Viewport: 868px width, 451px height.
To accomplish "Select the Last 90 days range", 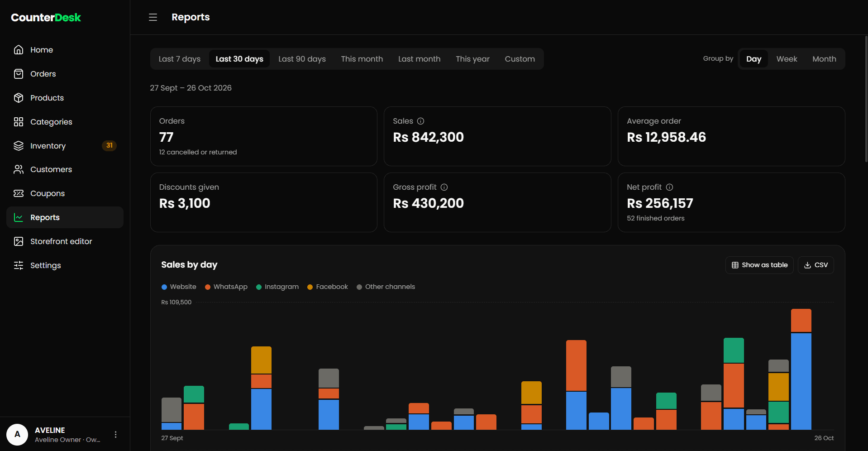I will point(302,59).
